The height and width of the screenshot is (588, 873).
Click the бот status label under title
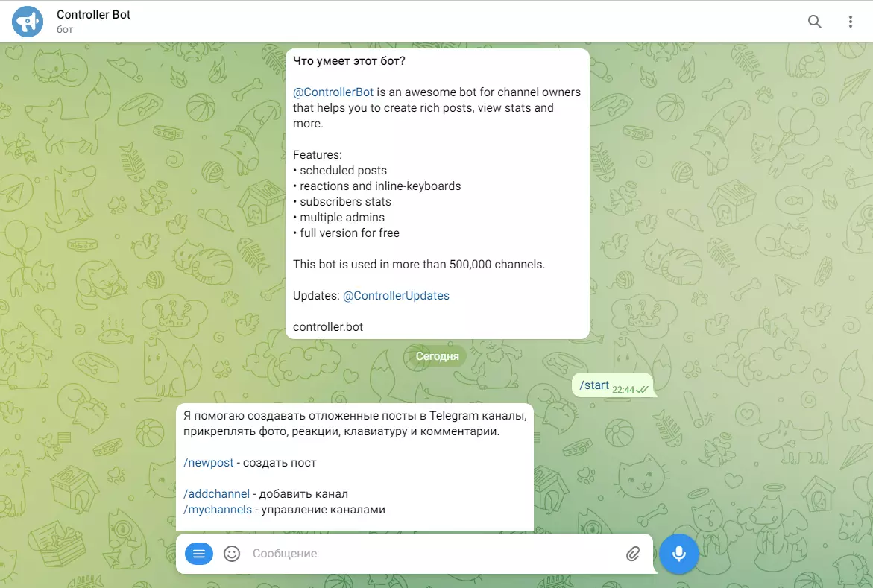[65, 30]
